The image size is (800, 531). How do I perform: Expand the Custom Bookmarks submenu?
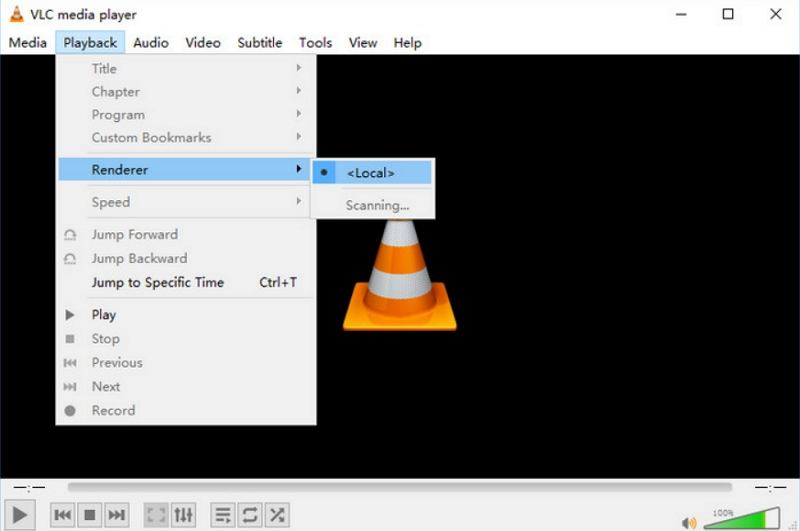click(186, 137)
